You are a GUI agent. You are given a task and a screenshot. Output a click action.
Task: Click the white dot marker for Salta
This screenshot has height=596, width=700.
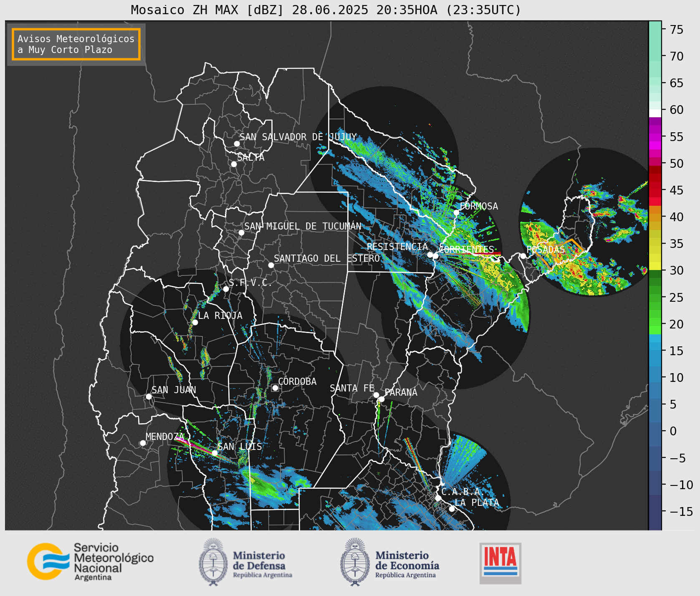pyautogui.click(x=234, y=164)
